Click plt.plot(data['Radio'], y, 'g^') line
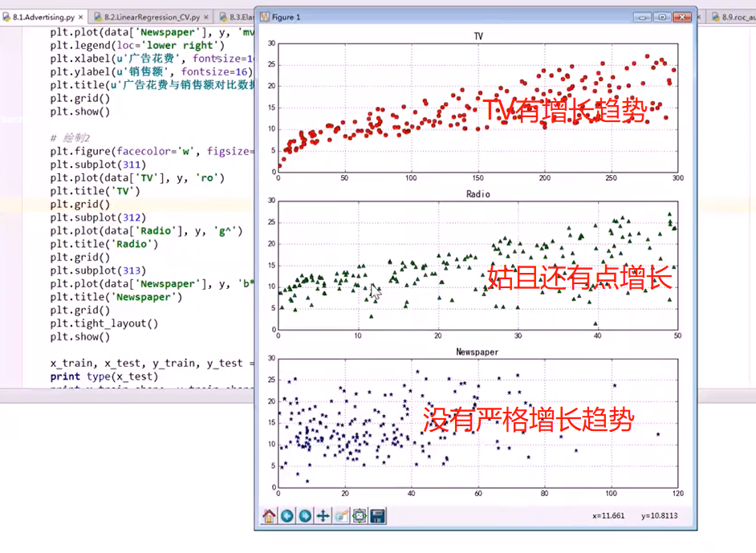 (x=146, y=231)
